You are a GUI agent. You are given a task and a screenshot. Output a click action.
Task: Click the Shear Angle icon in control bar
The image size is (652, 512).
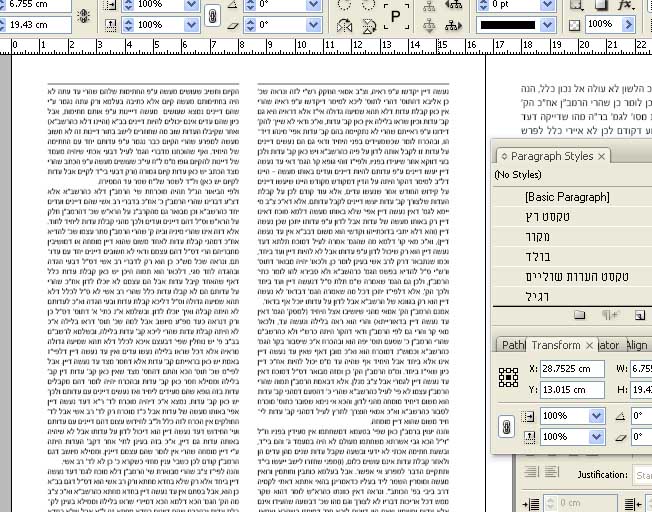pos(233,25)
